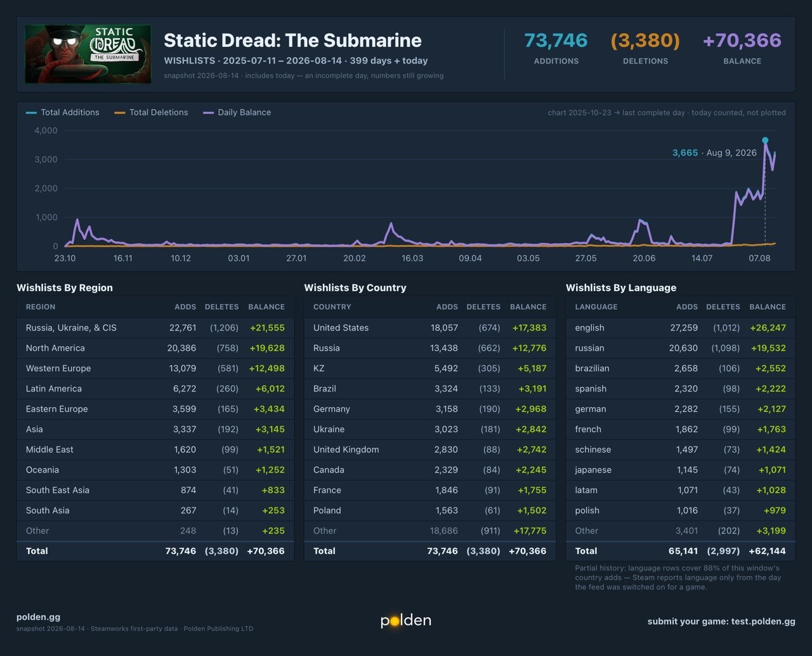Open the submit your game test.polden.gg link

(721, 622)
